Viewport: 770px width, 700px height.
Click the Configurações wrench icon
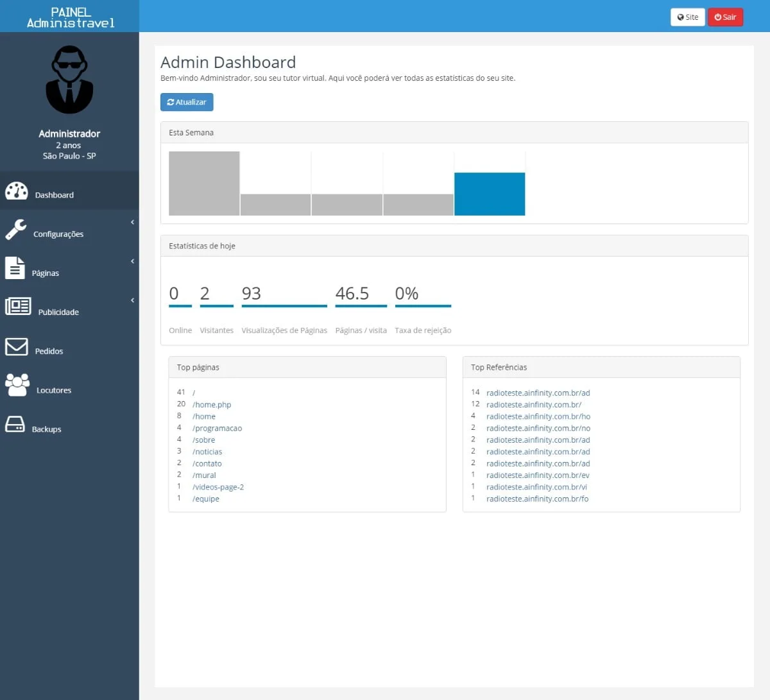(x=16, y=230)
